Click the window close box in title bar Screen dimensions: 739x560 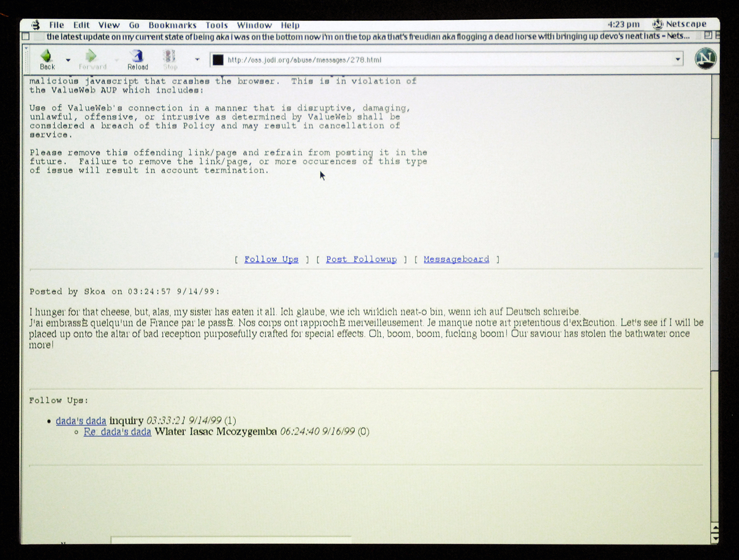(26, 36)
